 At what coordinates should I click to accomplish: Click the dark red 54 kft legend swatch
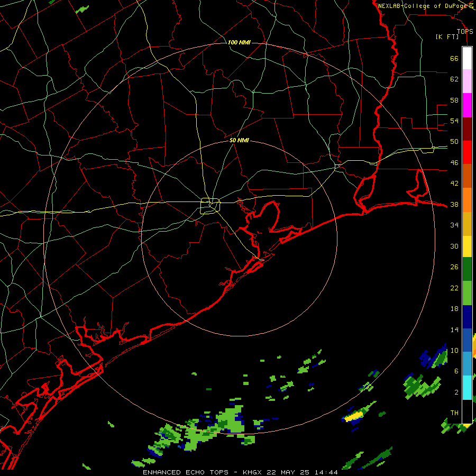coord(467,129)
